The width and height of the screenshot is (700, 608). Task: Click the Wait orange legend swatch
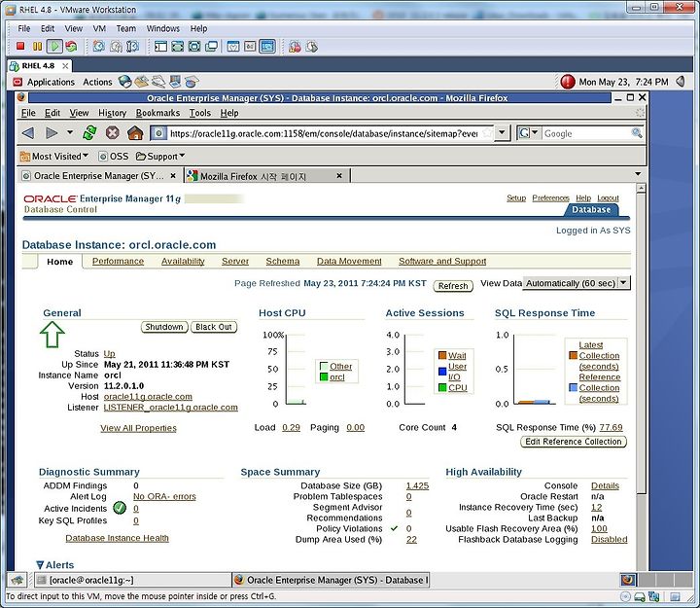pyautogui.click(x=442, y=355)
